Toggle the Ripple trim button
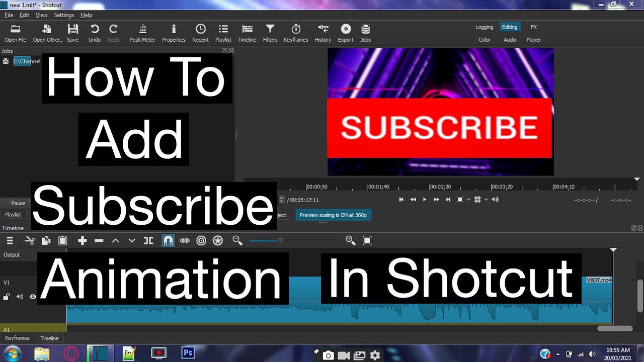Screen dimensions: 644x362 [x=201, y=241]
